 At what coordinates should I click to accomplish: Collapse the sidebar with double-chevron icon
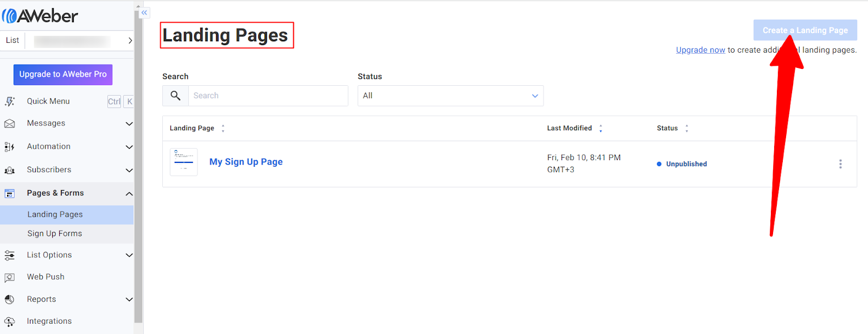coord(144,12)
